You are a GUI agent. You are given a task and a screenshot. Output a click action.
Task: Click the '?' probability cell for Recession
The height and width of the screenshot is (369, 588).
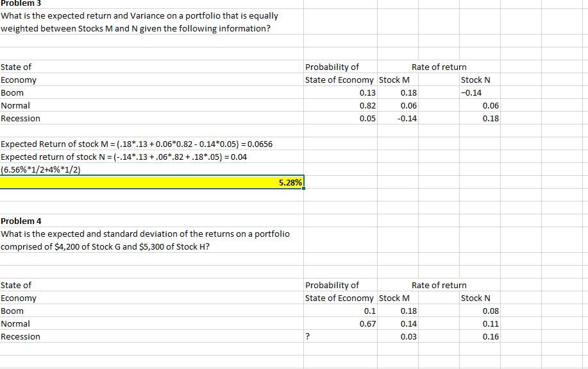308,336
